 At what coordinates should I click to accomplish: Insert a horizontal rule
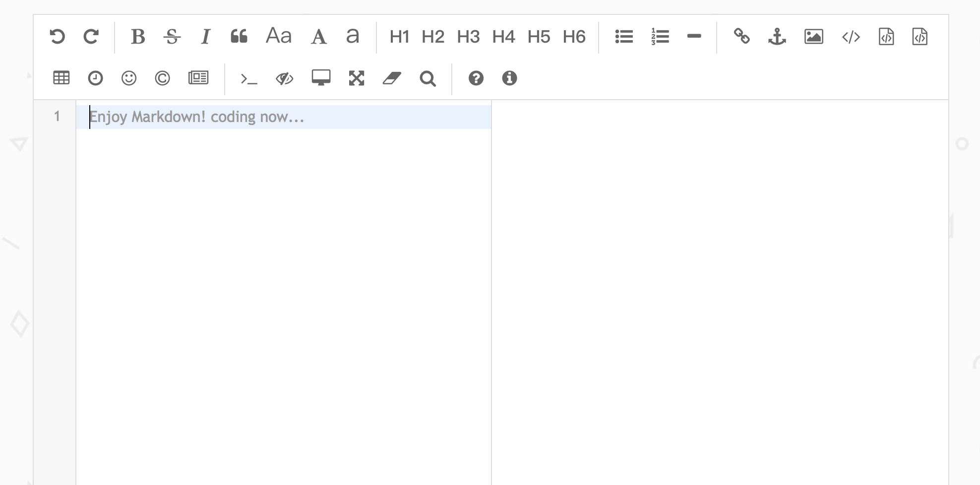pyautogui.click(x=694, y=36)
